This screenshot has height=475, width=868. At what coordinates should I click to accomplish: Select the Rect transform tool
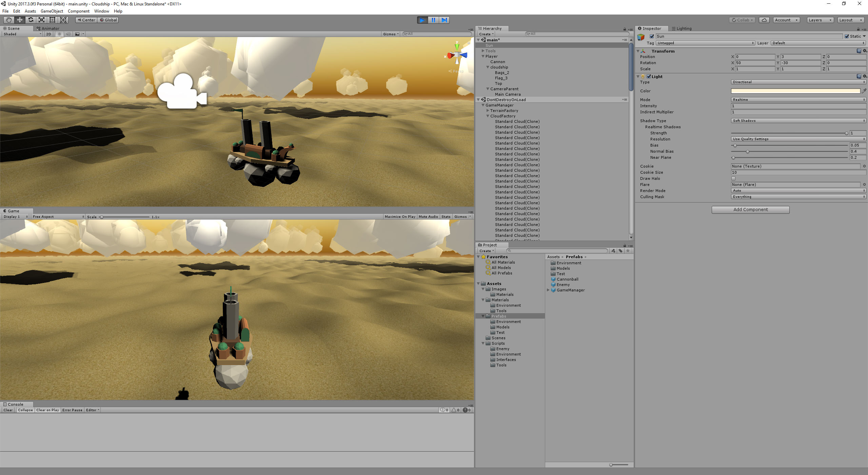click(x=52, y=20)
